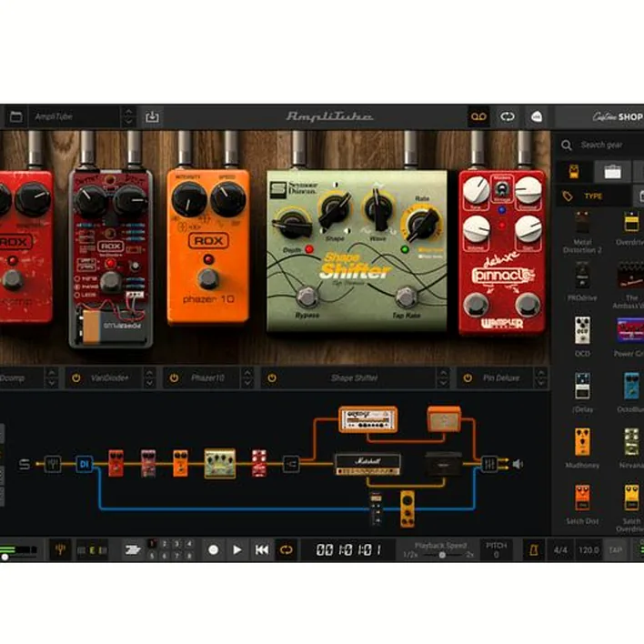The image size is (644, 644).
Task: Add the Satch Dist pedal
Action: click(x=582, y=498)
